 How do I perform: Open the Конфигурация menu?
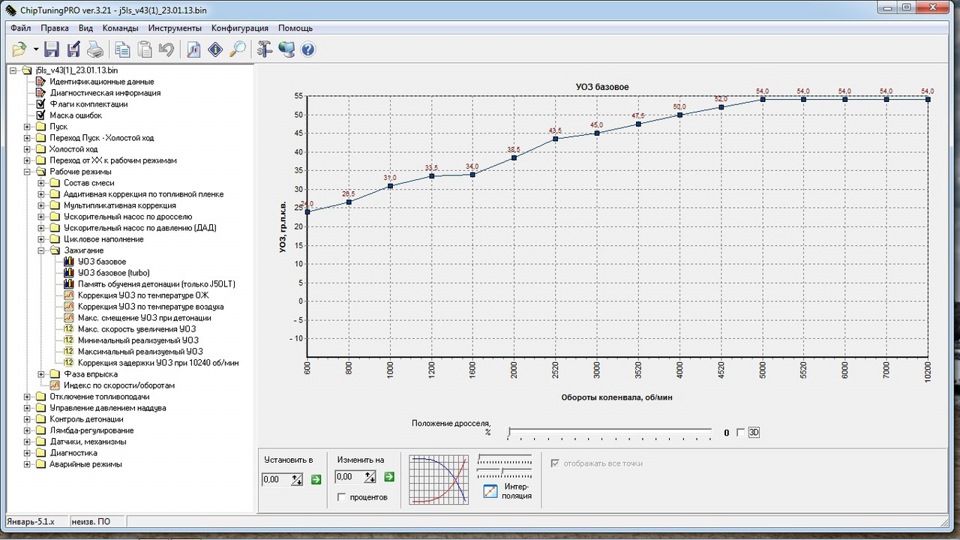point(239,28)
